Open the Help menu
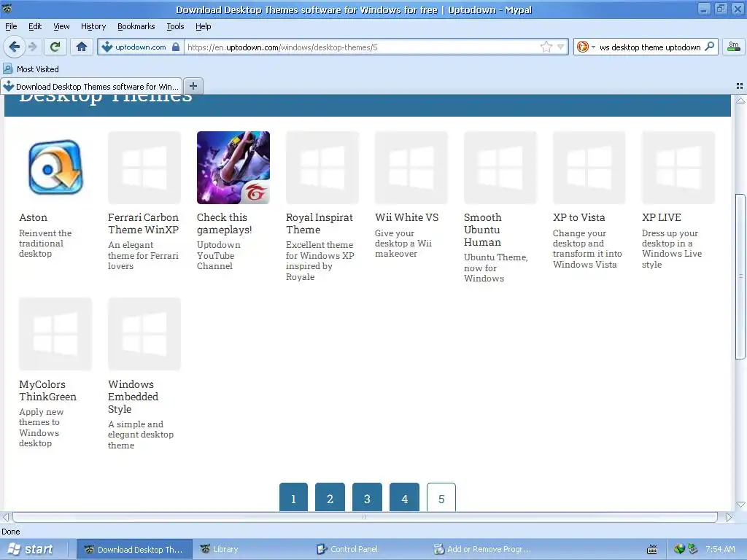747x560 pixels. click(203, 26)
